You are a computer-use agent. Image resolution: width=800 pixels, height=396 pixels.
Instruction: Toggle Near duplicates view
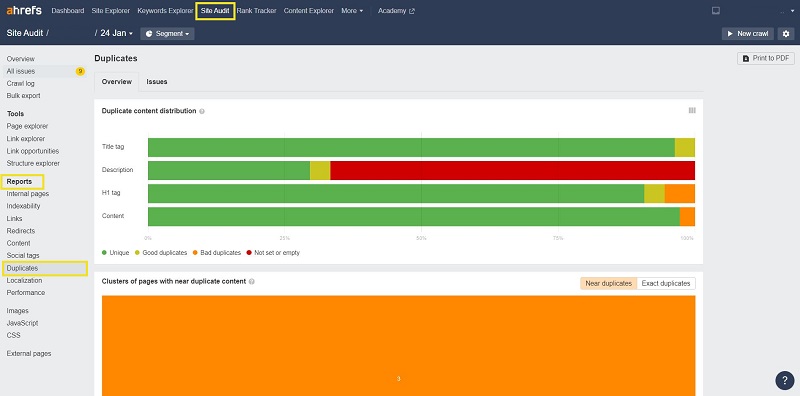[x=608, y=283]
